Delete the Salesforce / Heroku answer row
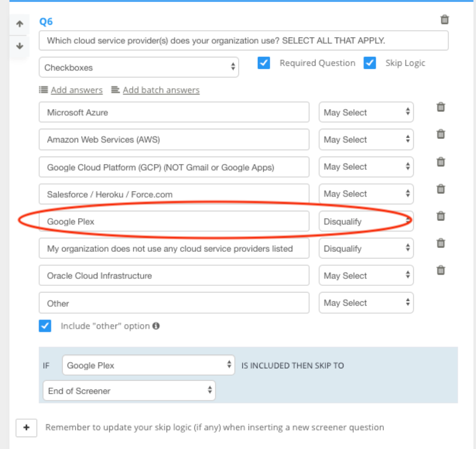Viewport: 476px width, 449px height. [440, 189]
